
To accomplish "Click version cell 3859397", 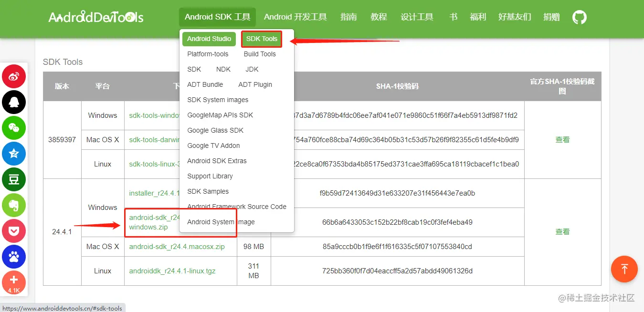I will point(62,140).
